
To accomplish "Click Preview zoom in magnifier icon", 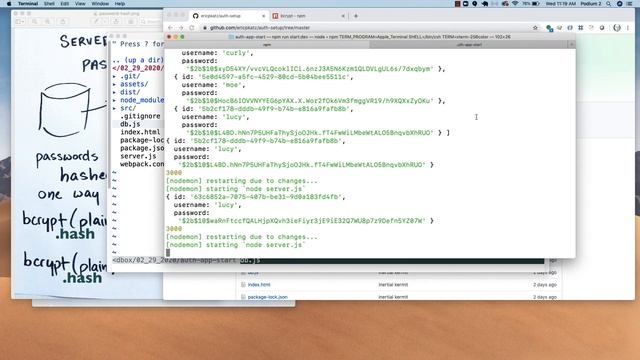I will (48, 21).
